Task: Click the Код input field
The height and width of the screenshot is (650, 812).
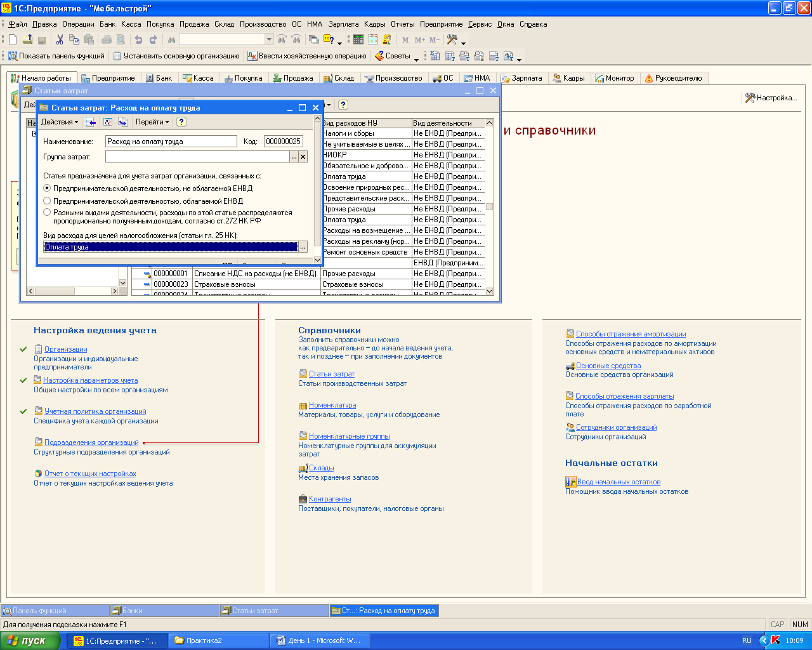Action: point(284,142)
